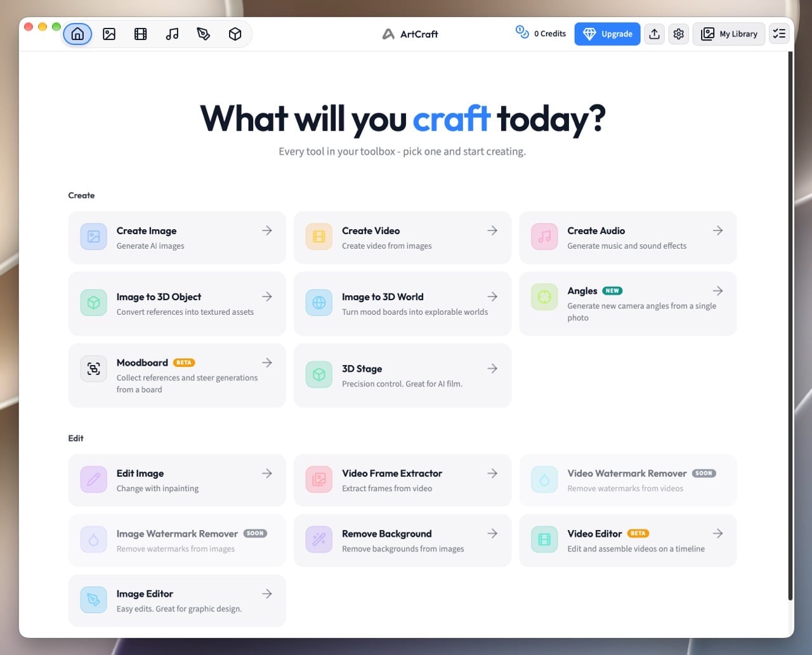Click the arrow on Create Audio card

[x=717, y=230]
